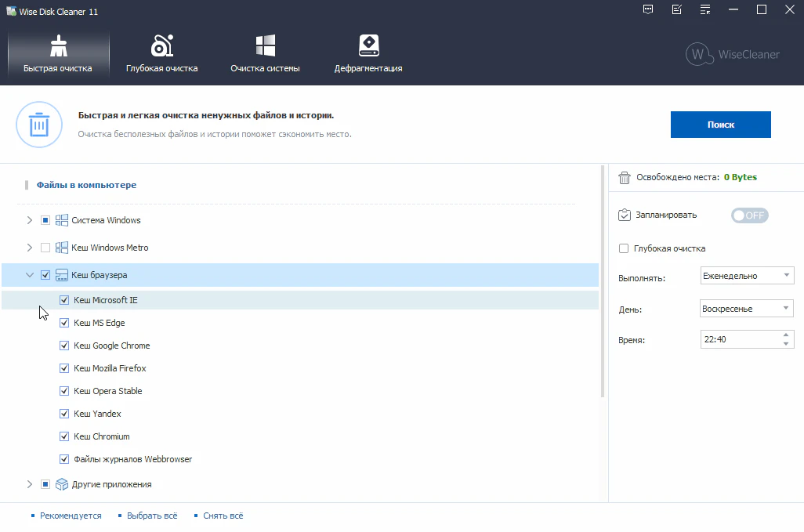Screen dimensions: 804x532
Task: Expand the Система Windows tree node
Action: click(x=30, y=220)
